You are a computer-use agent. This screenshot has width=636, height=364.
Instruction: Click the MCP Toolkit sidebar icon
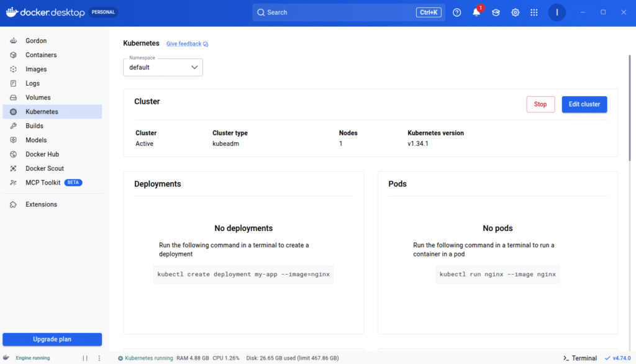(14, 183)
